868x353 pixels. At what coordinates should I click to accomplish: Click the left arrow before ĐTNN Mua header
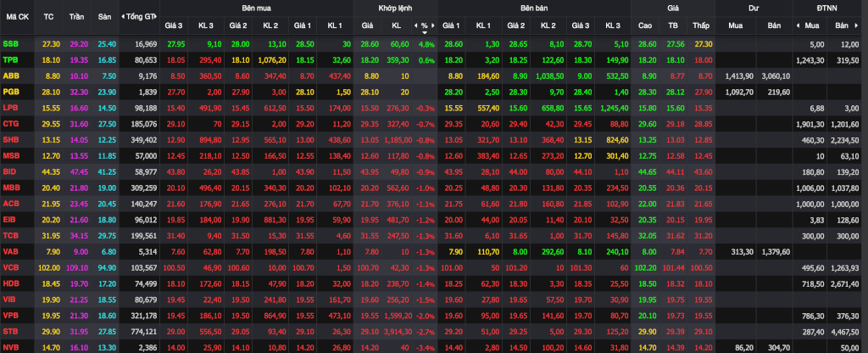pyautogui.click(x=798, y=25)
